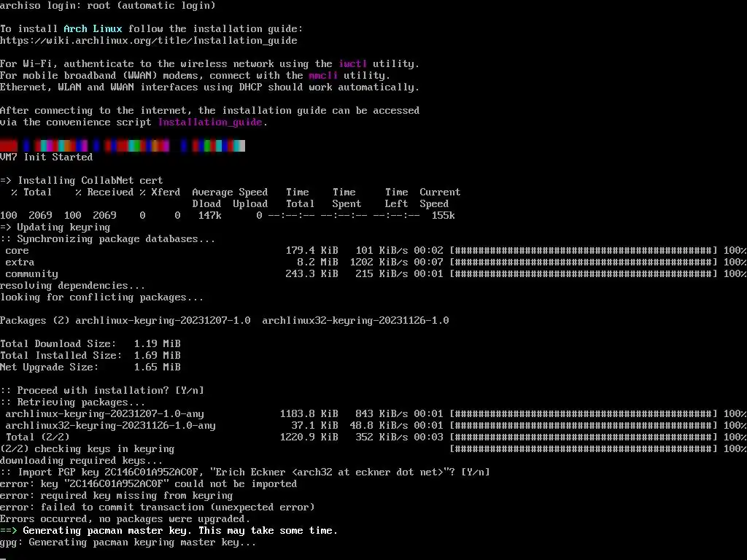
Task: Click the wiki.archlinux.org Installation_guide URL
Action: point(149,41)
